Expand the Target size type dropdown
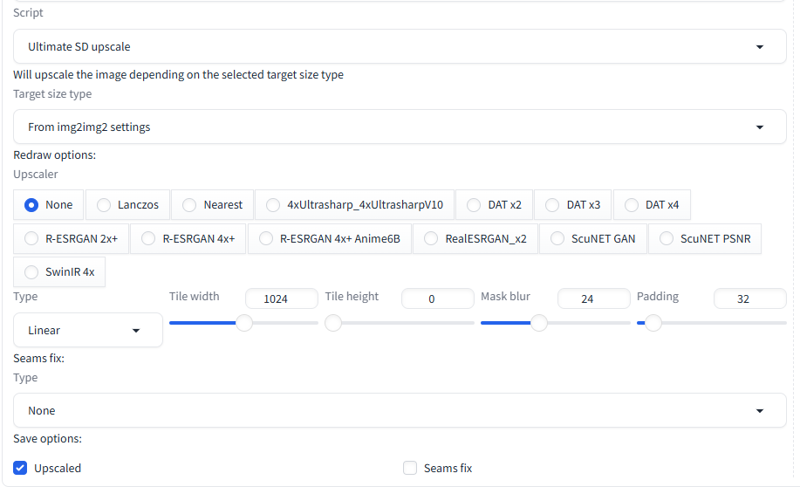This screenshot has width=800, height=487. [x=399, y=126]
